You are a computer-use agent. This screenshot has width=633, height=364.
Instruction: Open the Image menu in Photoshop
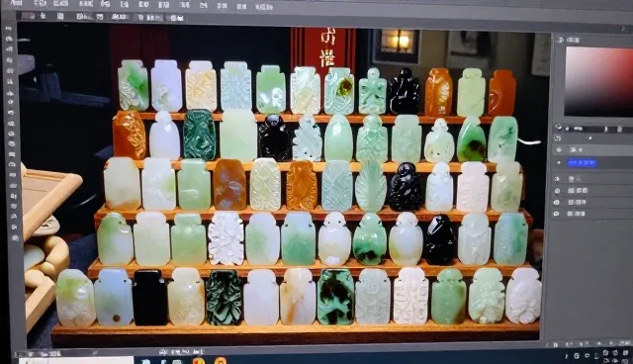[86, 4]
